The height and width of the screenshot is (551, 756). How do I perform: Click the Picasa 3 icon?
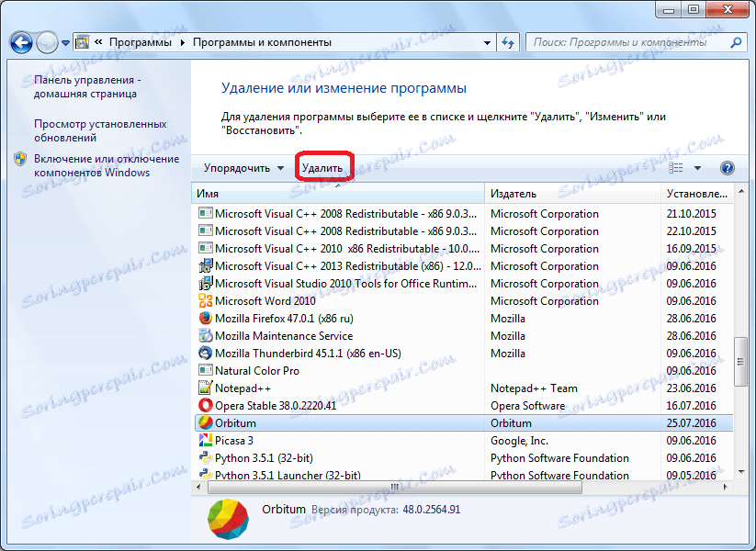(206, 440)
